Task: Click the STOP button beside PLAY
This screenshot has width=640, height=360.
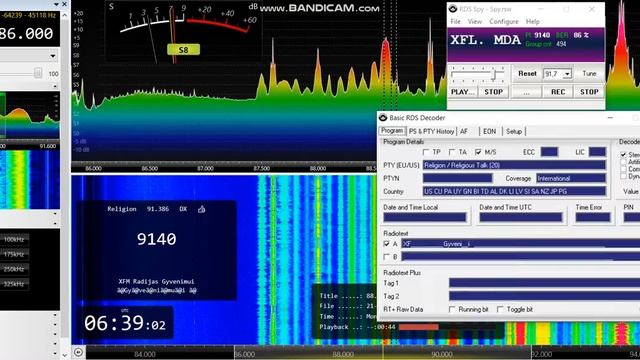Action: point(493,92)
